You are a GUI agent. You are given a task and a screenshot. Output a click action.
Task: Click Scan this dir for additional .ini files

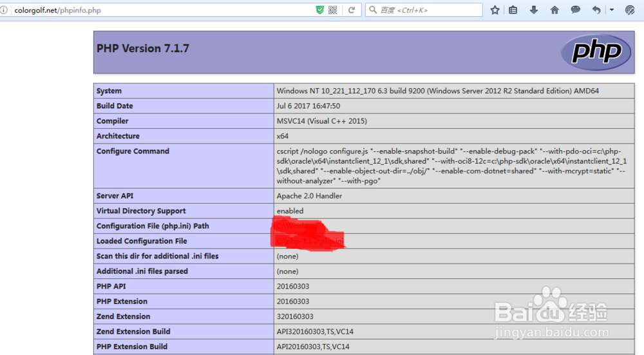click(x=157, y=256)
